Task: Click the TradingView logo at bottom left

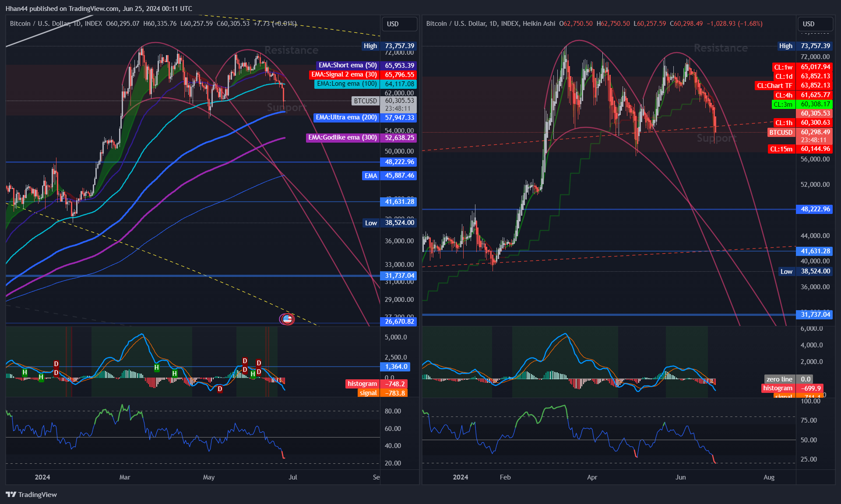Action: pyautogui.click(x=31, y=494)
